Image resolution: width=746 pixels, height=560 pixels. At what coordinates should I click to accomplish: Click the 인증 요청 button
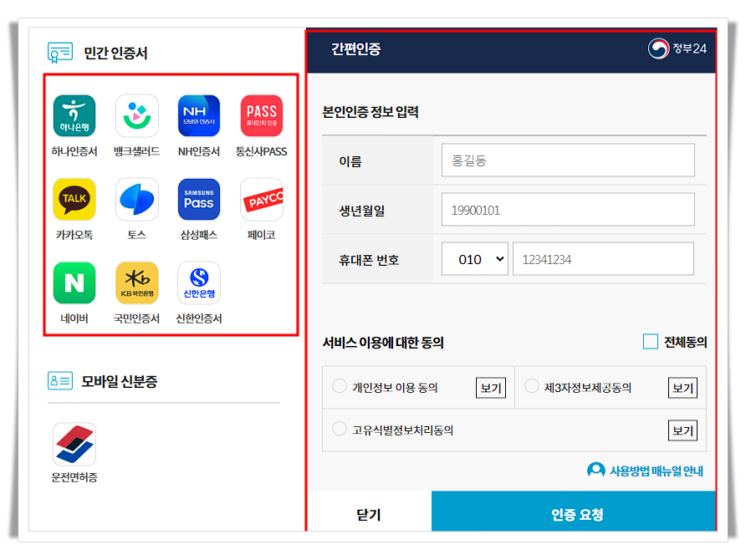pyautogui.click(x=573, y=512)
